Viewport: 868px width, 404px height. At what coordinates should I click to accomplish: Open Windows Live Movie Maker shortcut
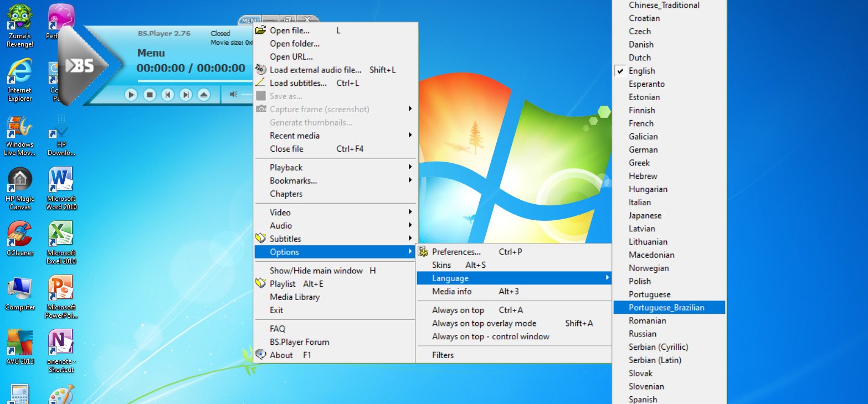(x=19, y=134)
